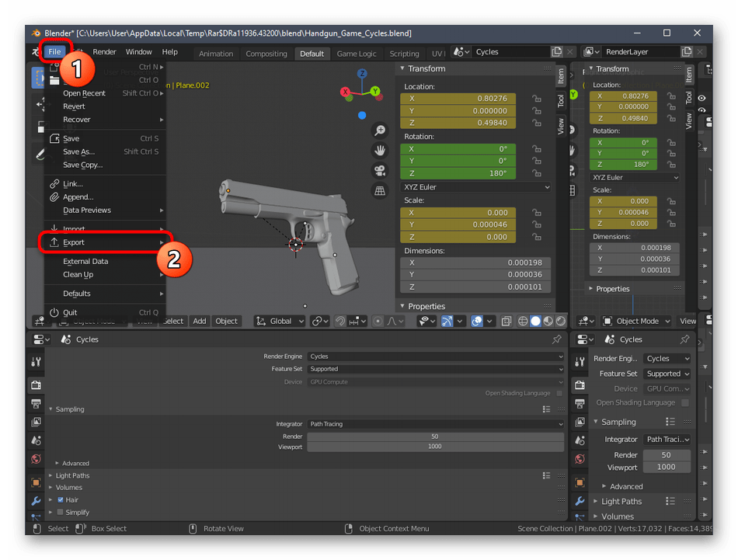Switch to the Compositing workspace tab
The width and height of the screenshot is (738, 560).
(x=266, y=54)
